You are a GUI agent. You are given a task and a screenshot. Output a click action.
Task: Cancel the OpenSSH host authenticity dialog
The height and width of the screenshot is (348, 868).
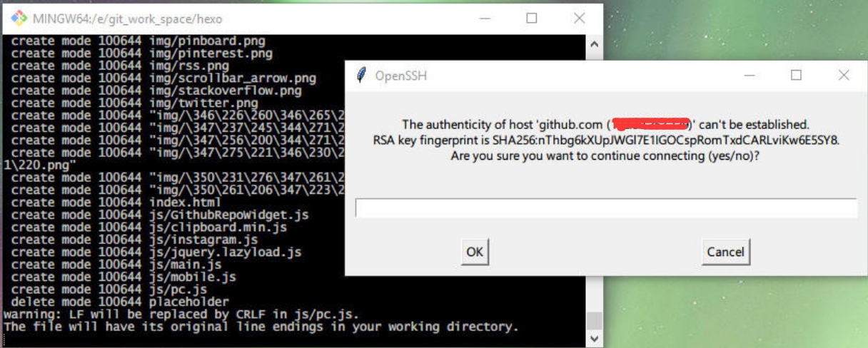click(x=725, y=252)
